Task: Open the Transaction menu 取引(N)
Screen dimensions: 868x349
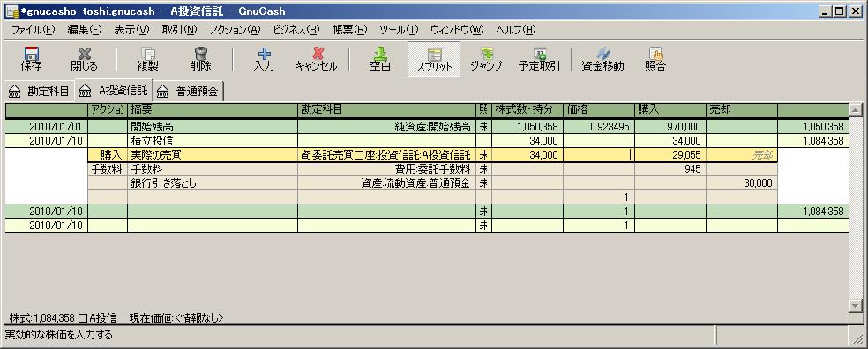Action: click(179, 30)
